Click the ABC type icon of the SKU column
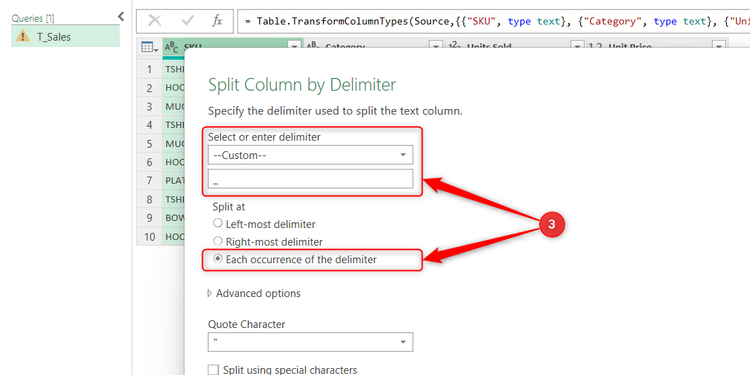 [x=171, y=46]
